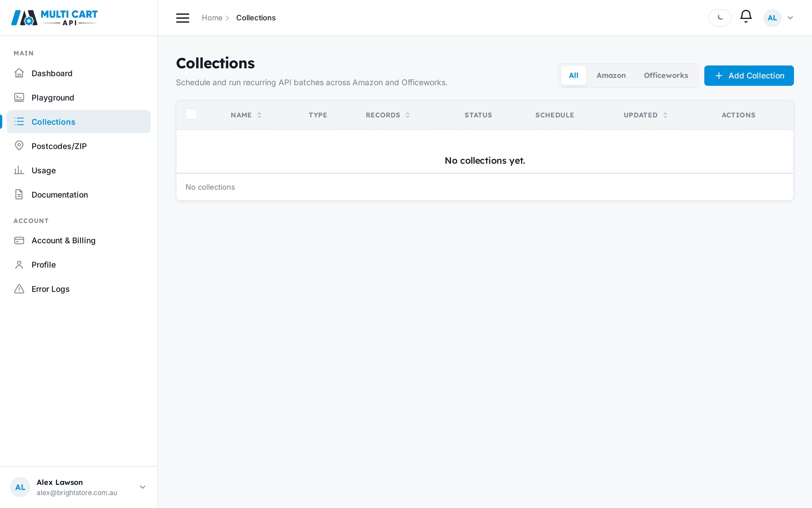Open Playground from the sidebar

[x=78, y=97]
